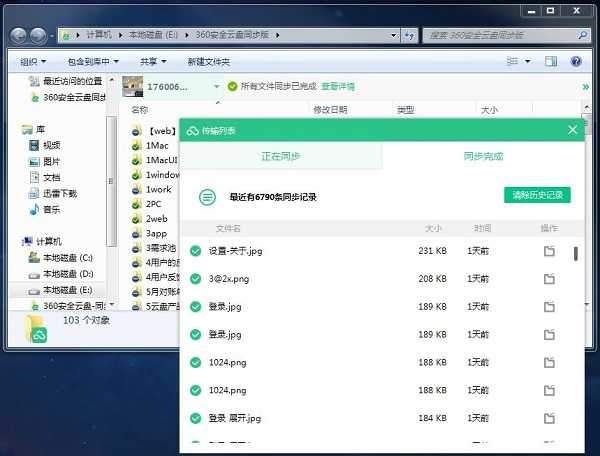Image resolution: width=600 pixels, height=456 pixels.
Task: Click 新建文件夹 toolbar button
Action: tap(209, 61)
